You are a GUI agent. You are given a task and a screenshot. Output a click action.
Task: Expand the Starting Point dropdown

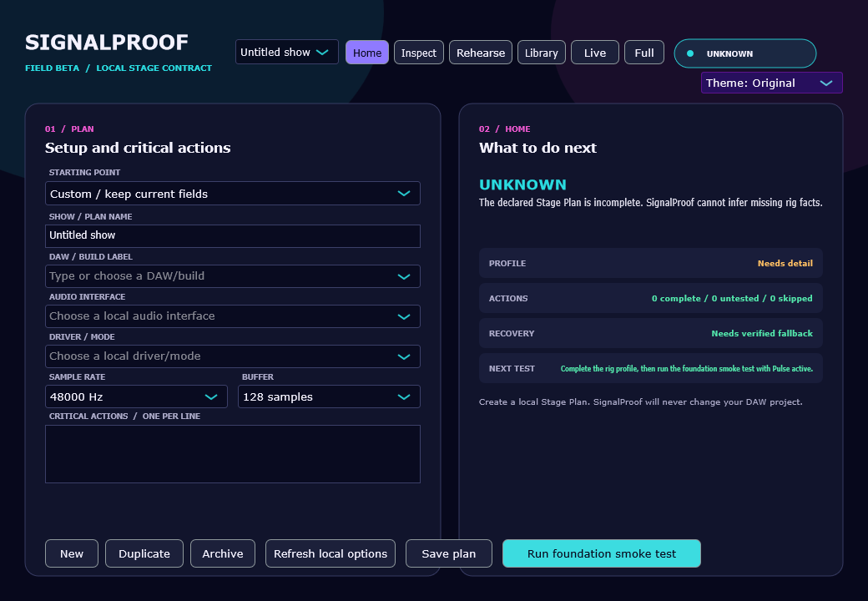[x=233, y=194]
